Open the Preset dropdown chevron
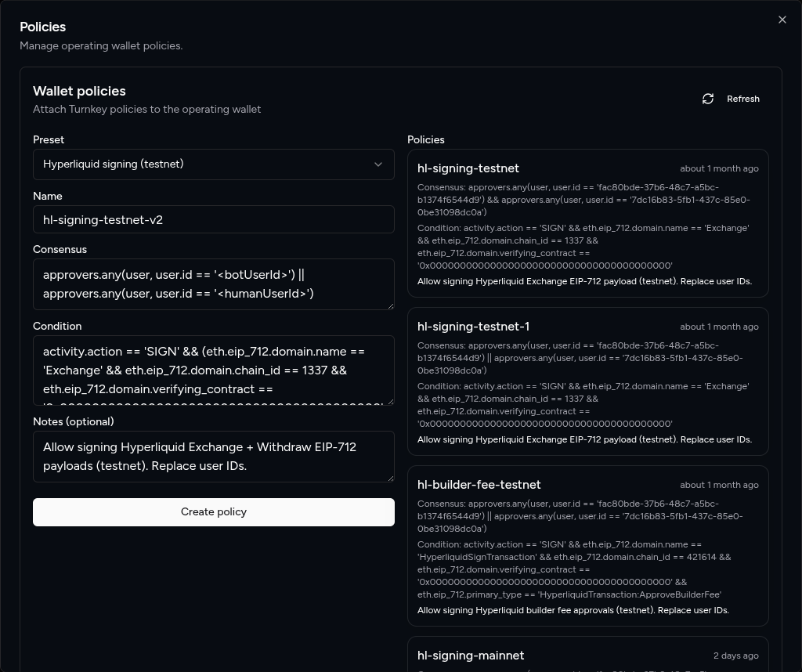The height and width of the screenshot is (672, 802). (378, 164)
